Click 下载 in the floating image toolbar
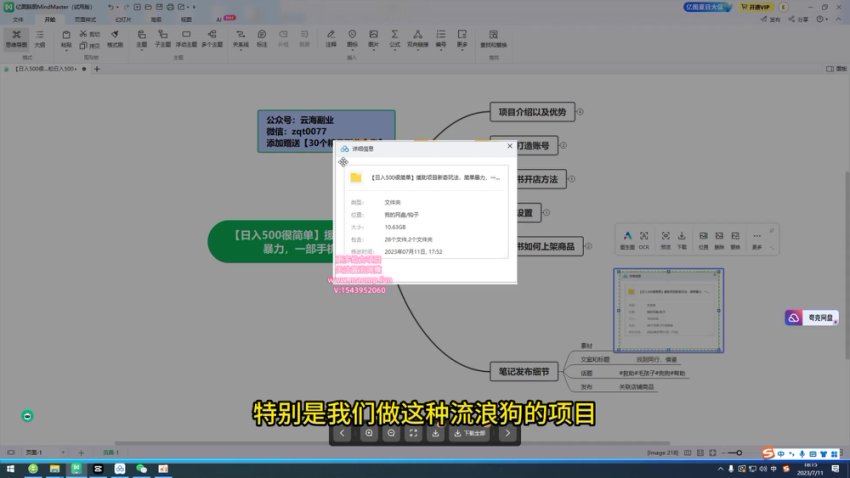 coord(681,239)
